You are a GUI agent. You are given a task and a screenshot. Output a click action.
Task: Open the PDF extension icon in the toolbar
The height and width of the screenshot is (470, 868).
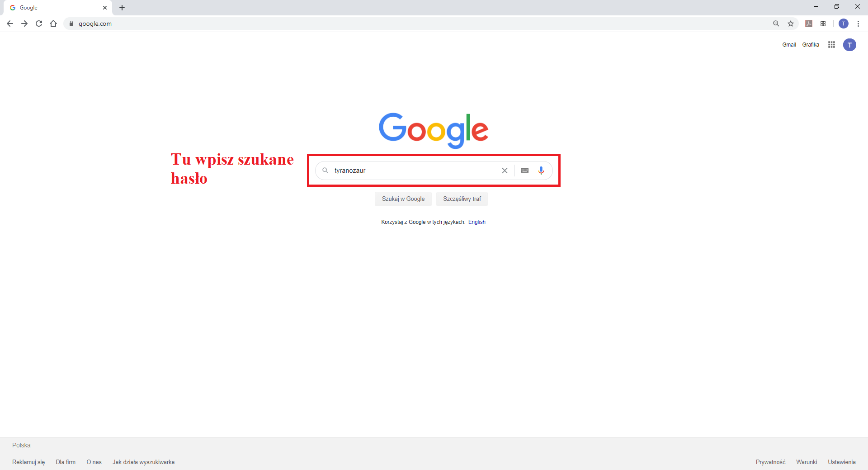point(809,24)
